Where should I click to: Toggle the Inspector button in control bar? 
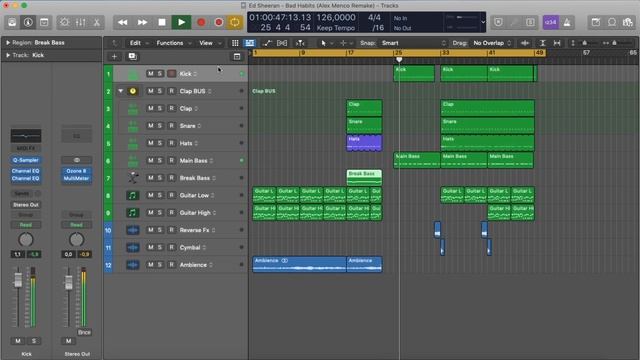pyautogui.click(x=28, y=22)
